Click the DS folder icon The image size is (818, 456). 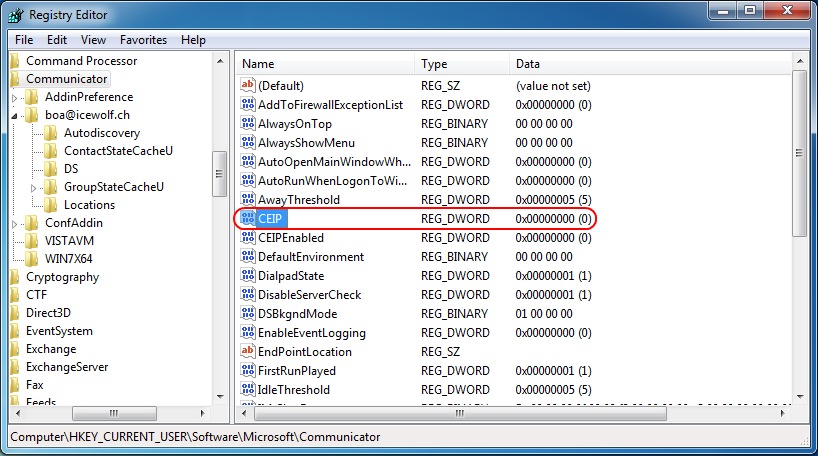pos(51,169)
